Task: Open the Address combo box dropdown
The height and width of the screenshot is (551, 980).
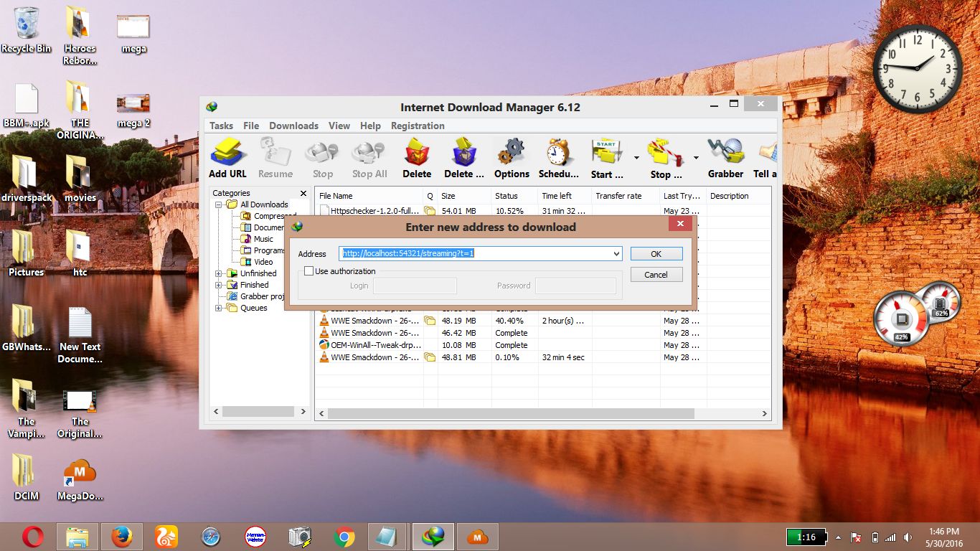Action: click(616, 254)
